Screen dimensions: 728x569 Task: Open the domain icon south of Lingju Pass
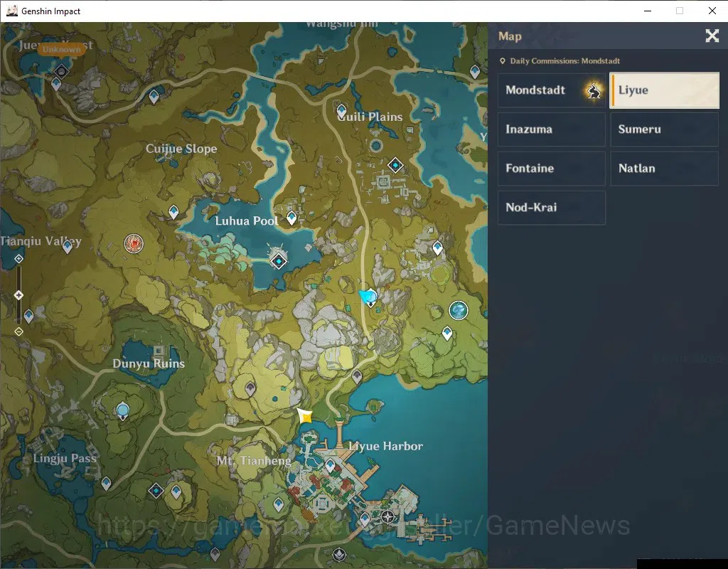click(156, 491)
